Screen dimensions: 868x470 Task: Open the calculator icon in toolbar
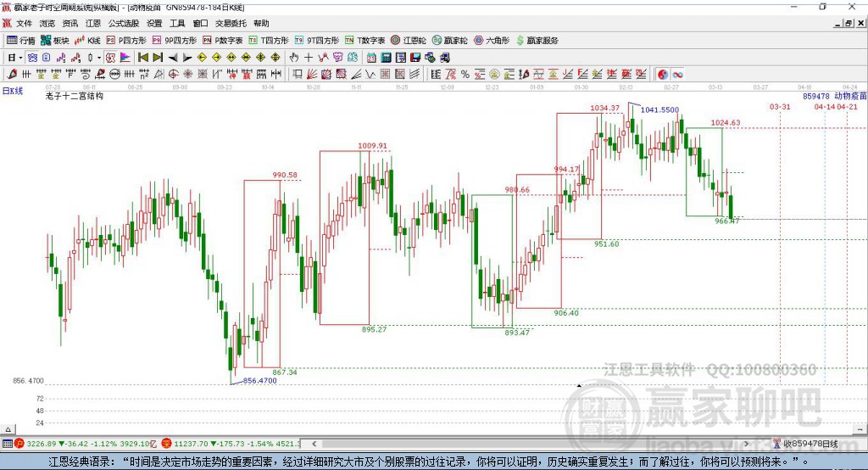tap(386, 58)
